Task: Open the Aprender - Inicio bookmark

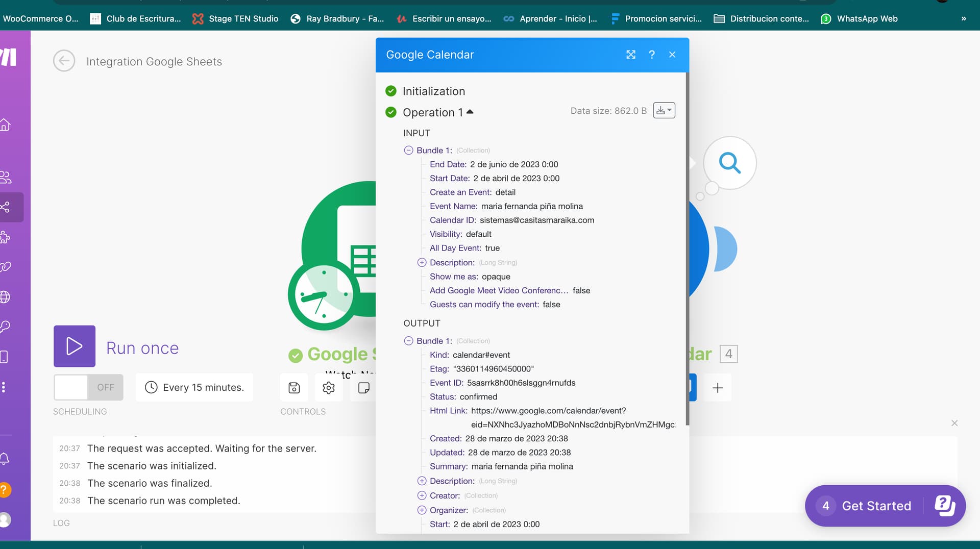Action: pyautogui.click(x=550, y=18)
